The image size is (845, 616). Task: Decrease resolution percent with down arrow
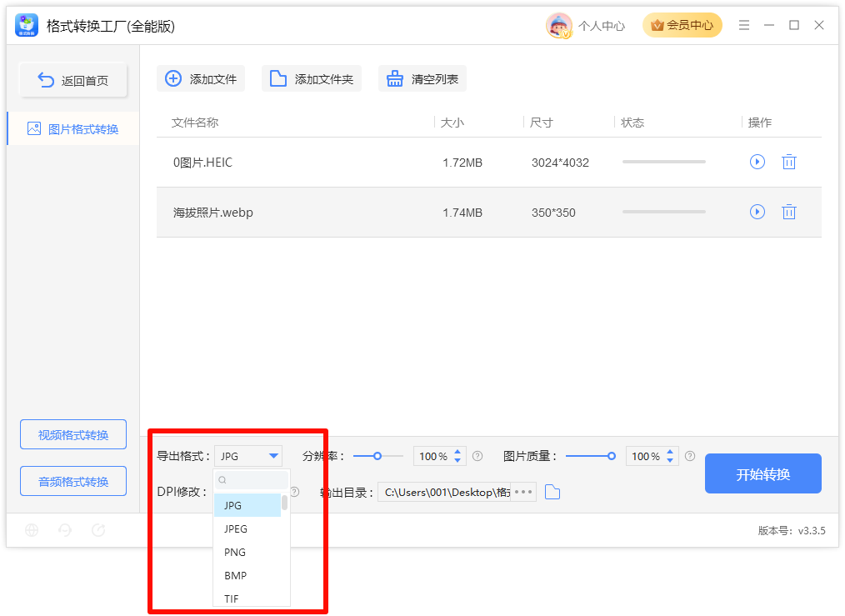tap(457, 460)
